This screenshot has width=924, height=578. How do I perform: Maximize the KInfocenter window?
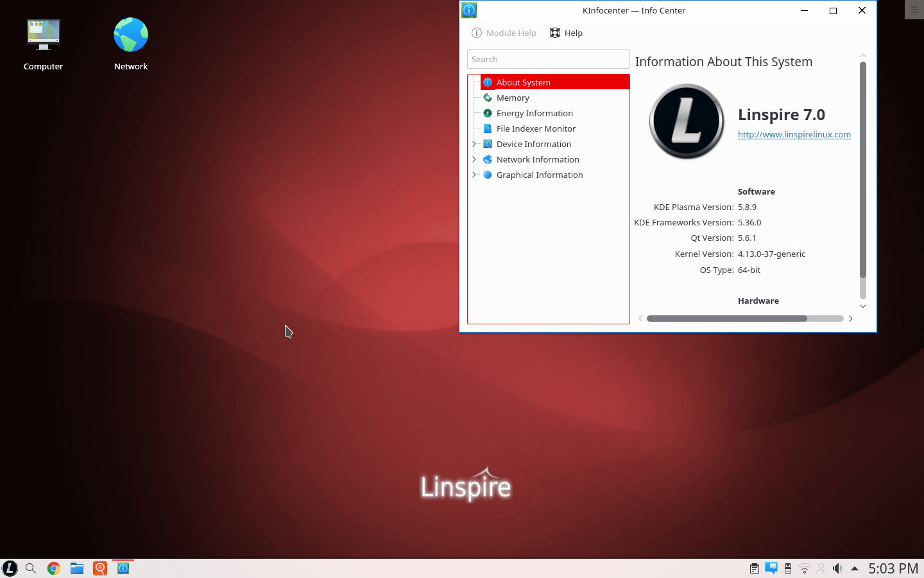tap(834, 10)
